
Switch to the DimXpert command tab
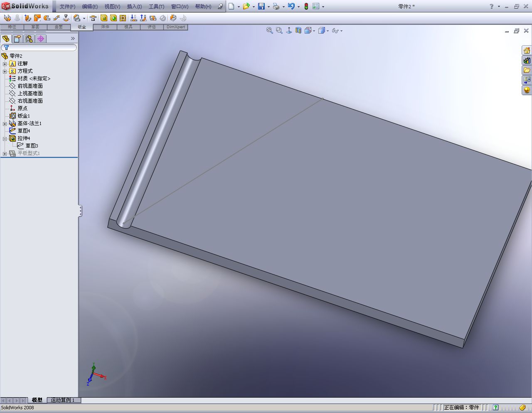click(x=176, y=27)
